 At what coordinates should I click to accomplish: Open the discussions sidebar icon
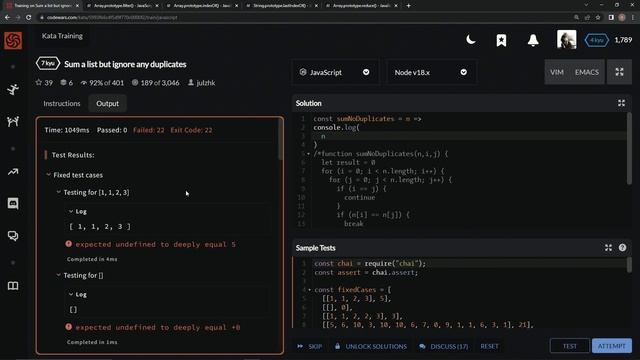point(13,236)
